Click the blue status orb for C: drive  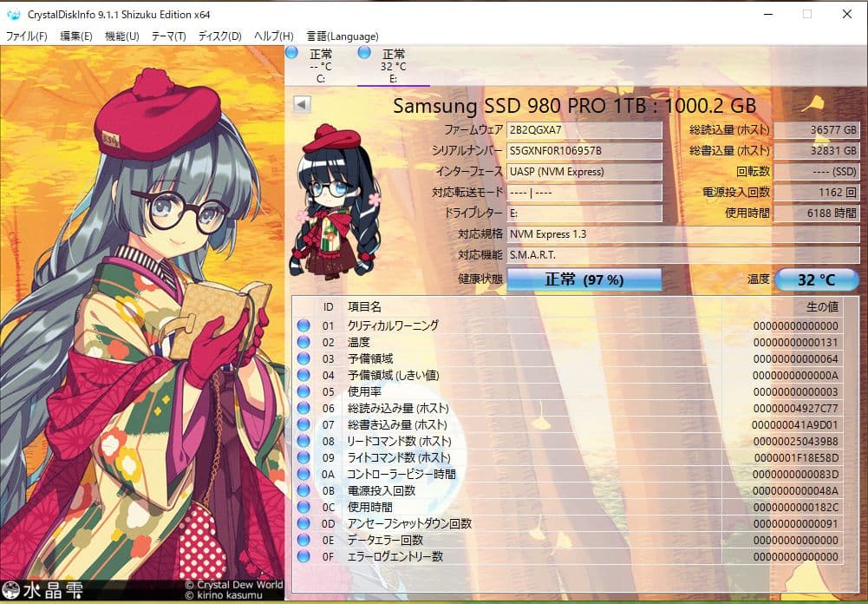[291, 53]
